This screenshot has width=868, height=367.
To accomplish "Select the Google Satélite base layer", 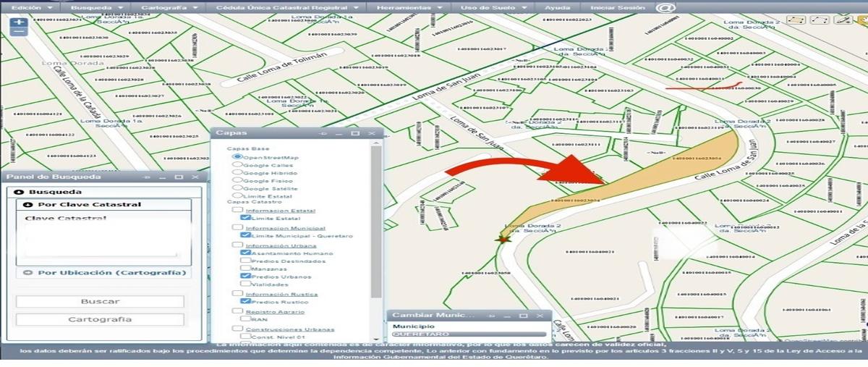I will click(237, 188).
